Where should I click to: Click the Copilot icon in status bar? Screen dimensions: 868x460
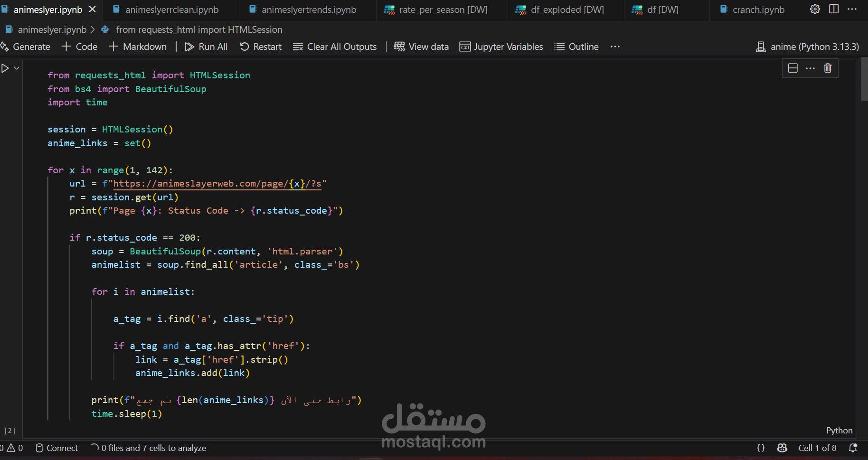[782, 448]
